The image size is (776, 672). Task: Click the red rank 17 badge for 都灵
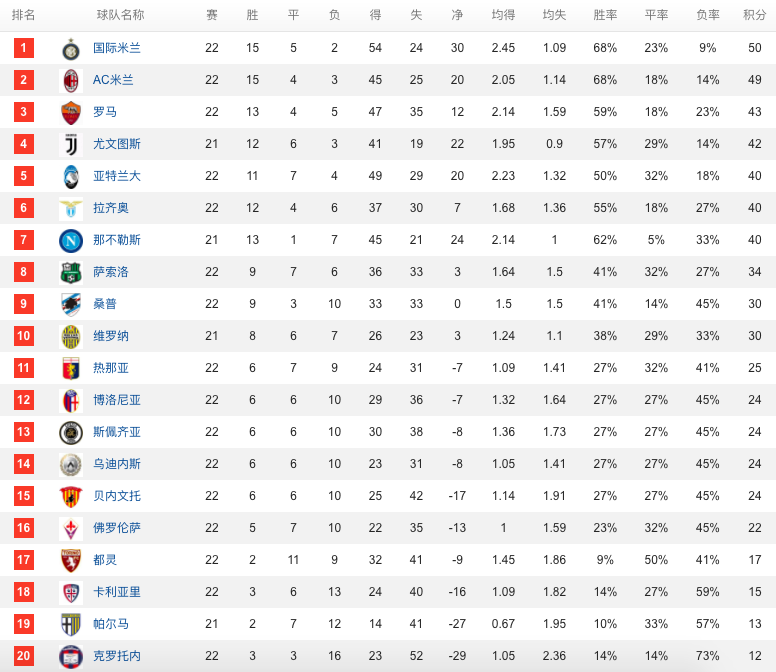(x=23, y=560)
